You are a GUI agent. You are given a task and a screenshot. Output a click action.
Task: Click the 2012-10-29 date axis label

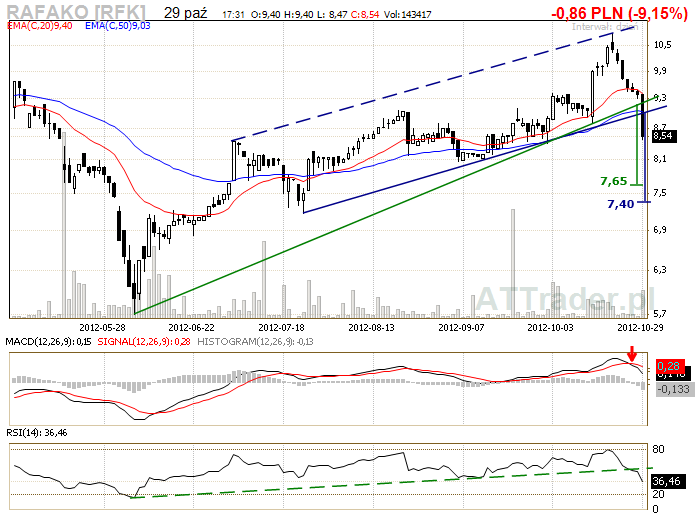coord(640,327)
